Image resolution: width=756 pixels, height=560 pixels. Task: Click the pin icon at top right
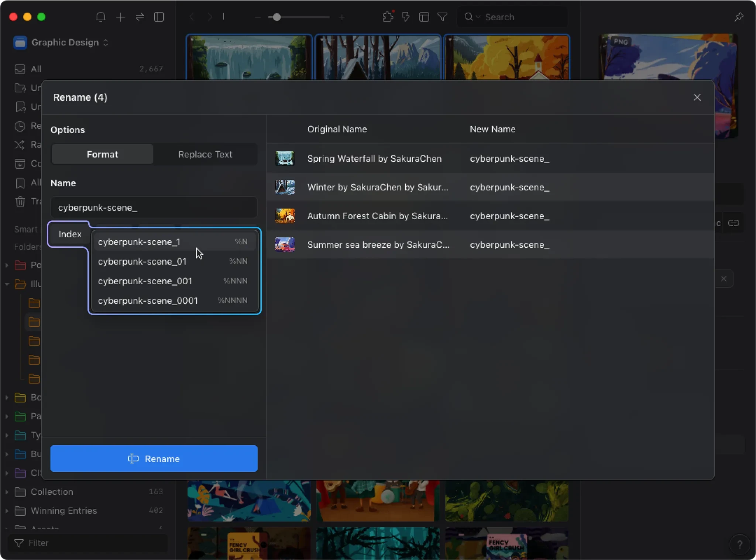(739, 17)
